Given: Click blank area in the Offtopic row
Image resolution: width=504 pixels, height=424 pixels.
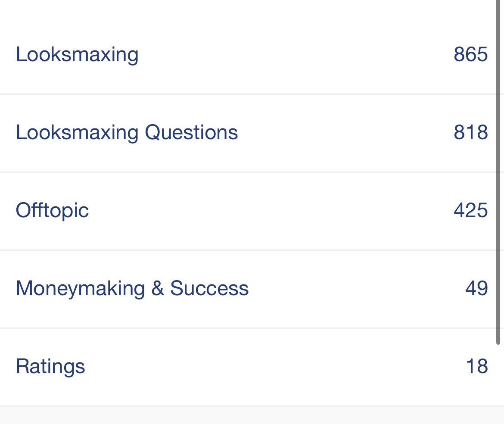Looking at the screenshot, I should (267, 211).
